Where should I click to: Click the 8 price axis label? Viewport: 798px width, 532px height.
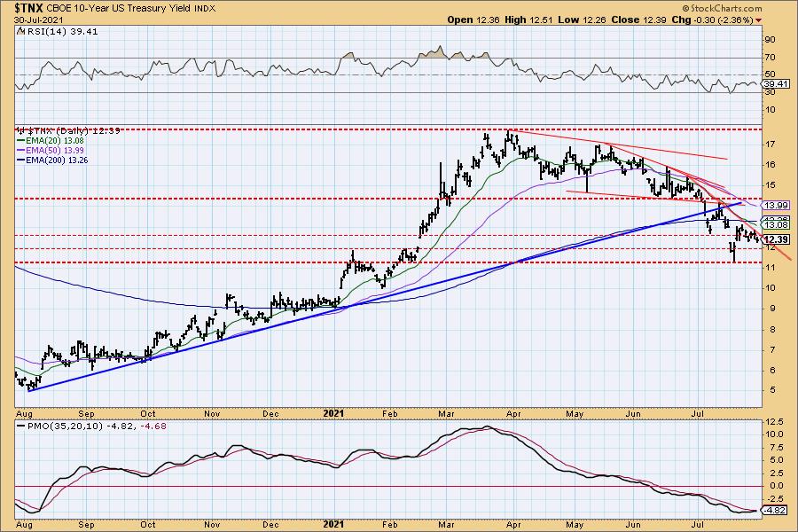[772, 329]
